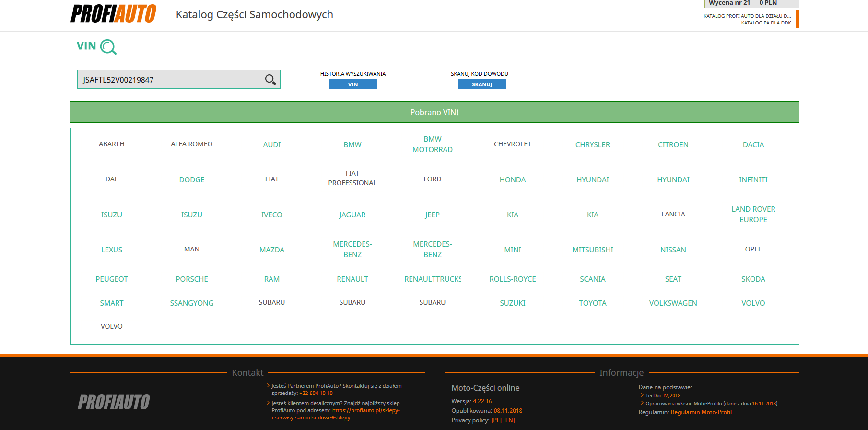
Task: Click the Pobrano VIN! green banner
Action: pyautogui.click(x=434, y=112)
